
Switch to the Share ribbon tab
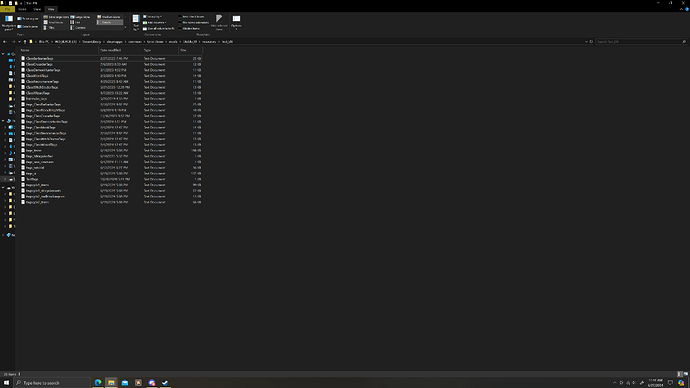click(37, 9)
